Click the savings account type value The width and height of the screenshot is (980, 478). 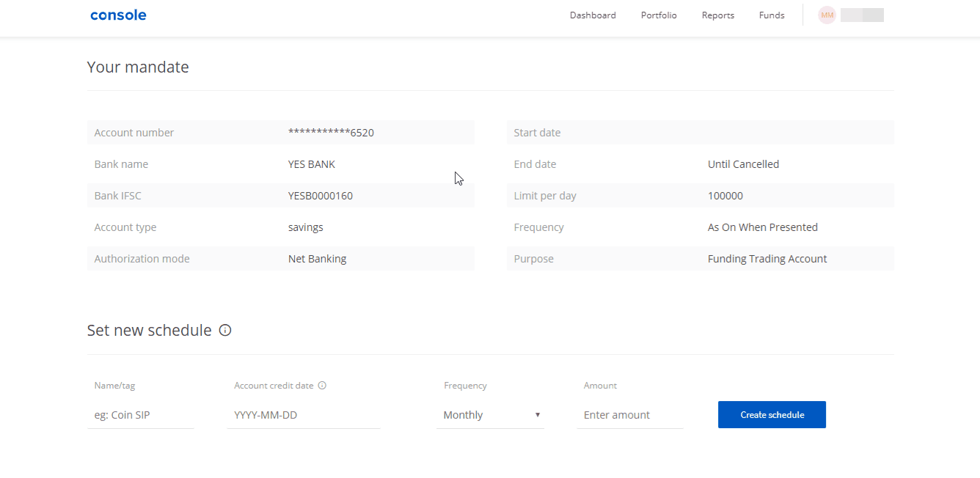coord(306,227)
